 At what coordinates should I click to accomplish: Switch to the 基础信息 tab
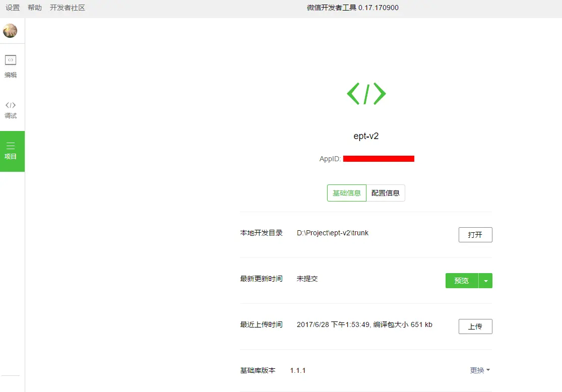pyautogui.click(x=347, y=193)
